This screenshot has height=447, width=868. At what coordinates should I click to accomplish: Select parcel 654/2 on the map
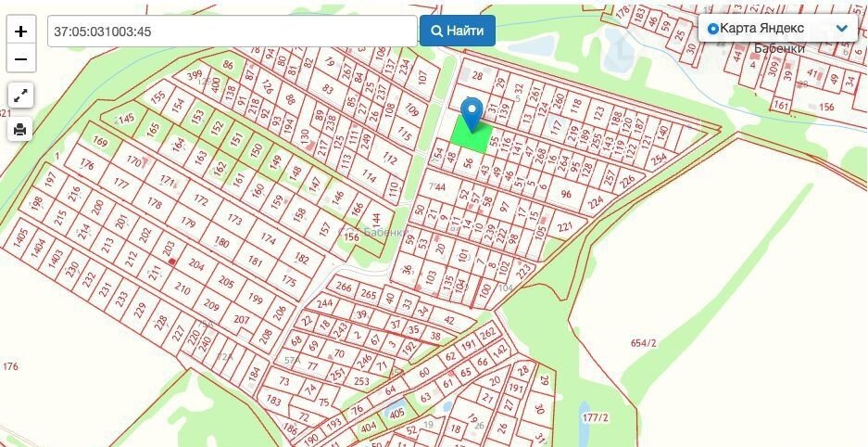pyautogui.click(x=643, y=343)
